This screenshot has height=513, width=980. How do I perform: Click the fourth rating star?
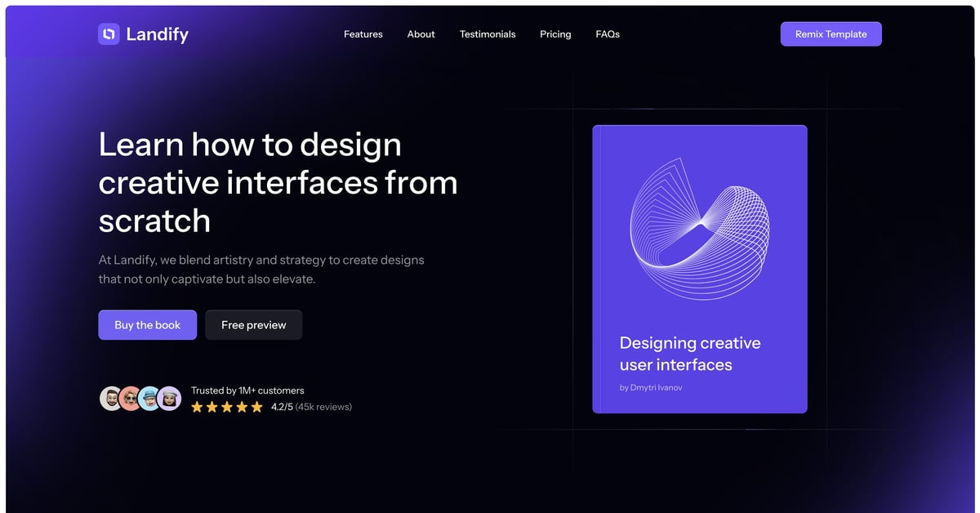[242, 406]
